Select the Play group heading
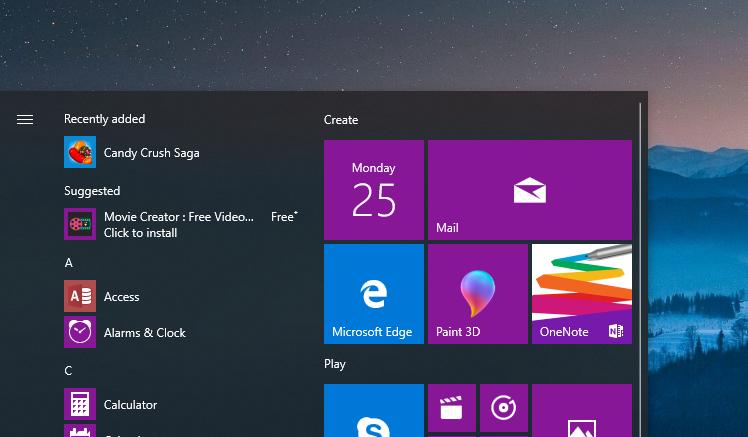 point(334,364)
